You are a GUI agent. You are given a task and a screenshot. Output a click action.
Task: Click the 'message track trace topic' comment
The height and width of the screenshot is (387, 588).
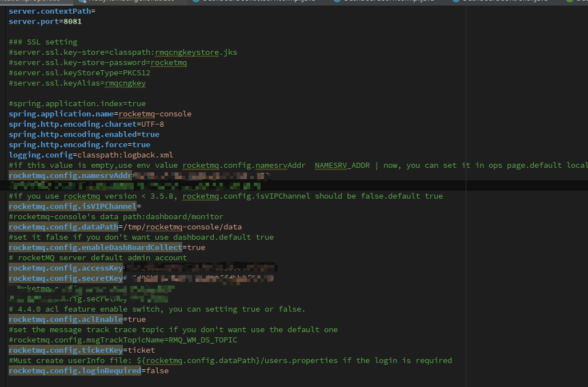(173, 330)
